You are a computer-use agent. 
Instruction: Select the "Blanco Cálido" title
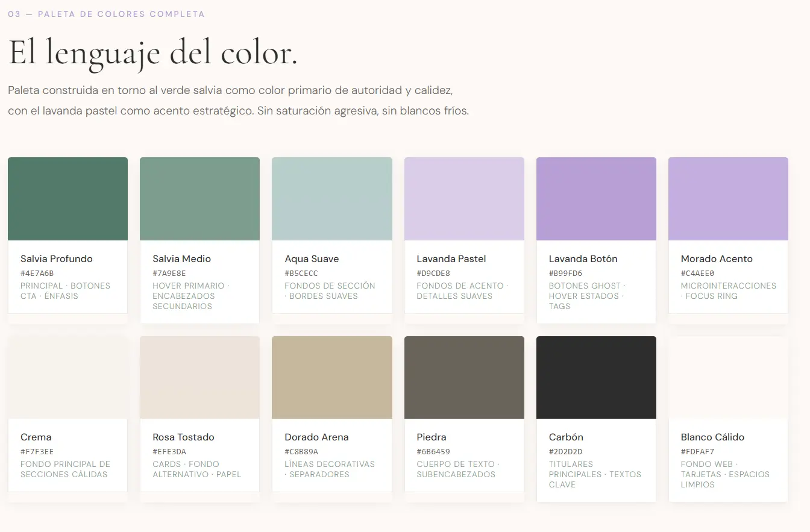click(712, 437)
